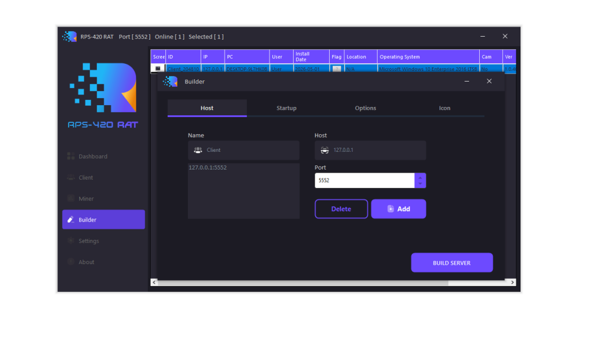Sort by the Cam column header
Screen dimensions: 605x364
click(x=491, y=57)
